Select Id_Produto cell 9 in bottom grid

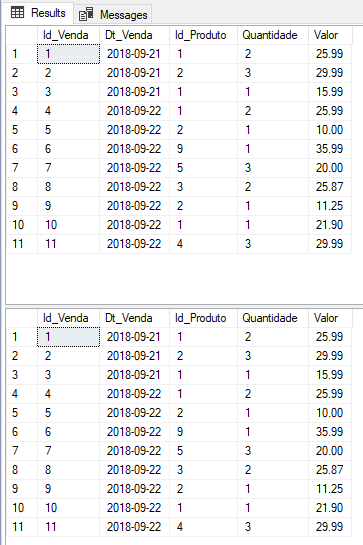pyautogui.click(x=203, y=432)
